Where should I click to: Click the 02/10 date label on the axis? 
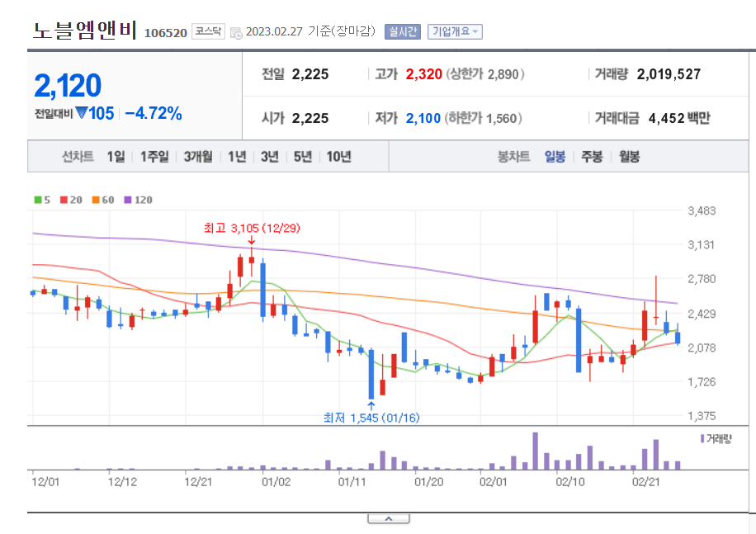click(570, 482)
